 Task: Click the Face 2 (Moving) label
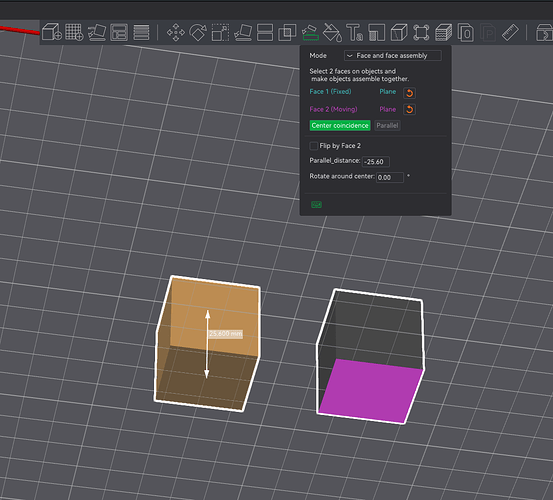[333, 109]
